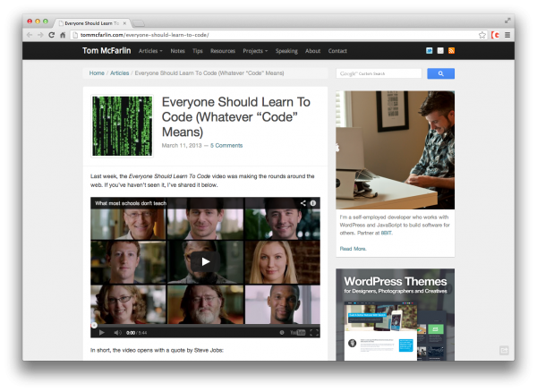Open the browser home page icon
537x392 pixels.
point(63,35)
